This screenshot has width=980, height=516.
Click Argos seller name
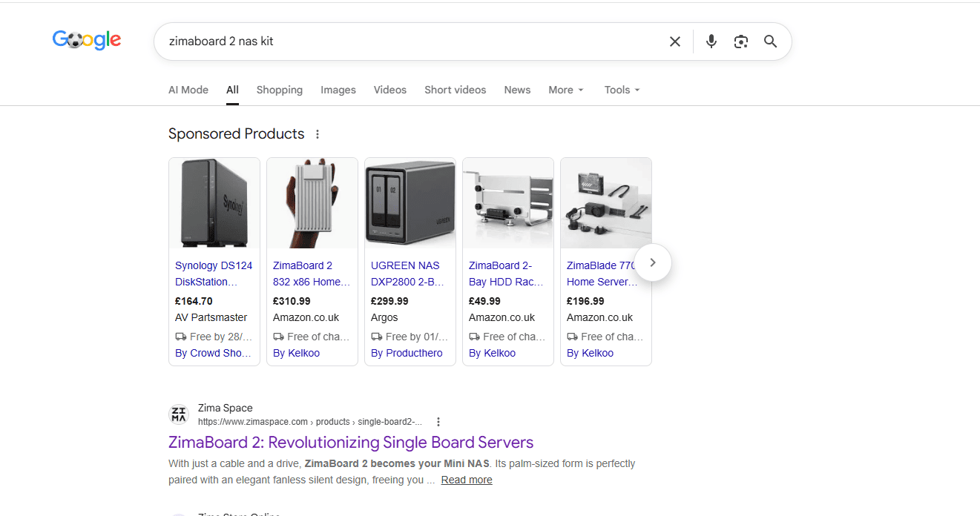384,317
